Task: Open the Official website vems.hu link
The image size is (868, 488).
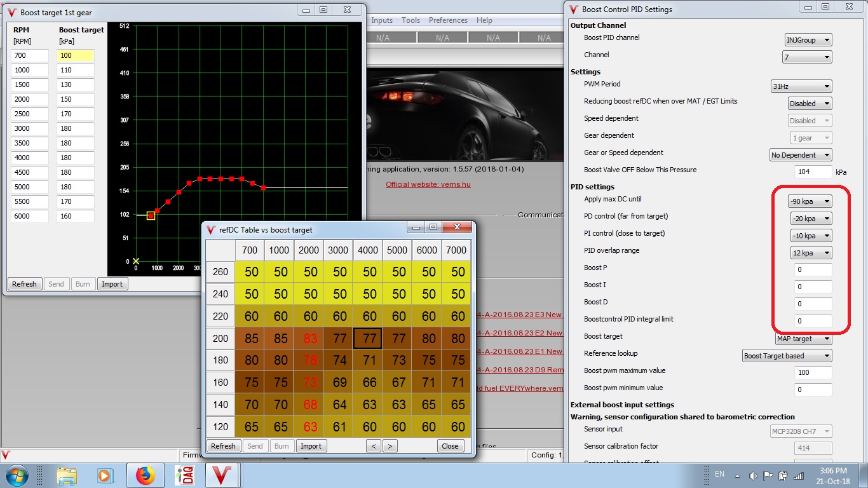Action: 428,184
